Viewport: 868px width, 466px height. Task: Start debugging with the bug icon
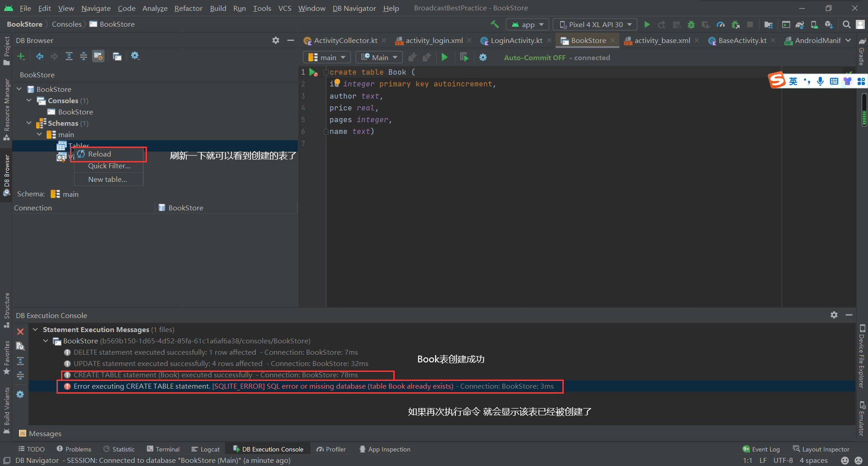click(x=691, y=24)
